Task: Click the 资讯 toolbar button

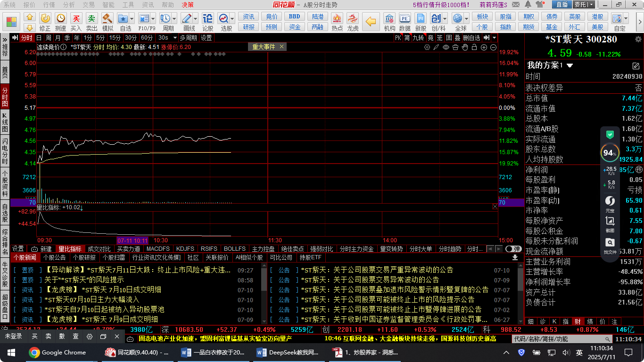Action: (248, 17)
